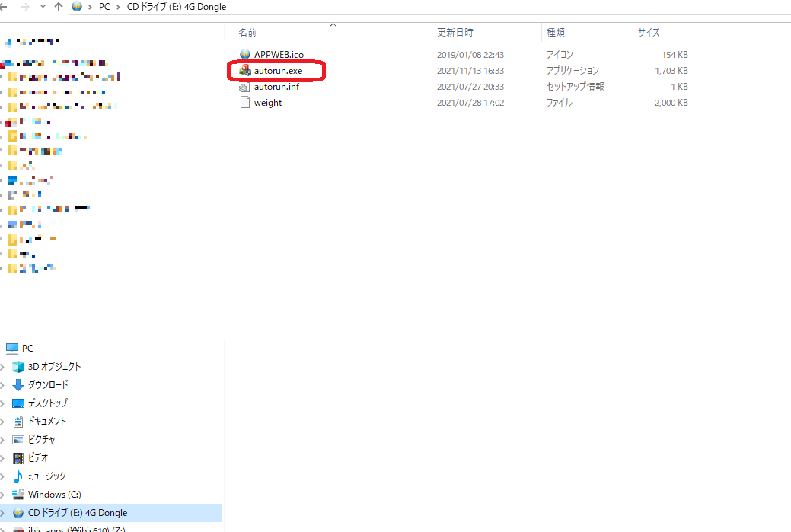
Task: Select the autorun.exe application icon
Action: pyautogui.click(x=245, y=70)
